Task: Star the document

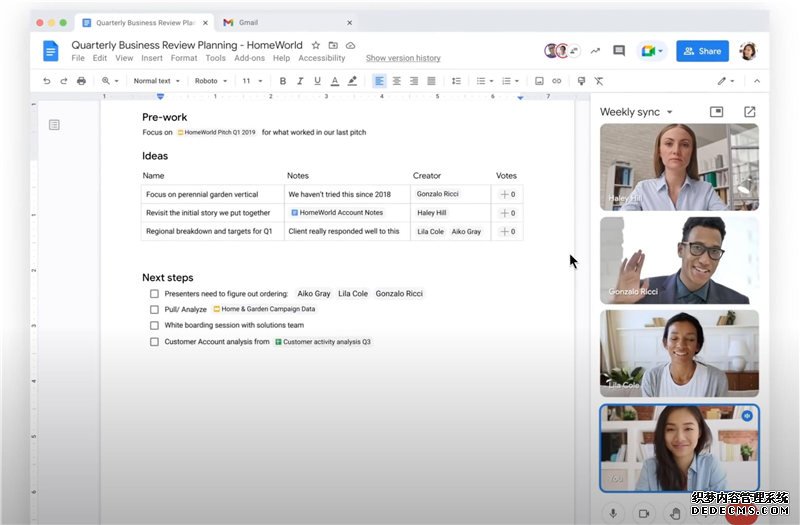Action: [x=316, y=45]
